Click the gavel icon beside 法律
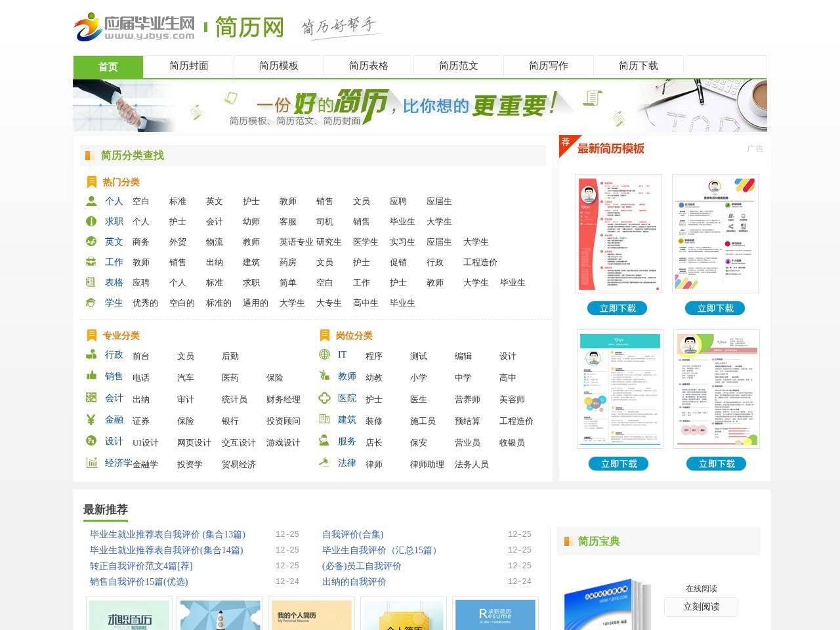The width and height of the screenshot is (840, 630). point(324,463)
